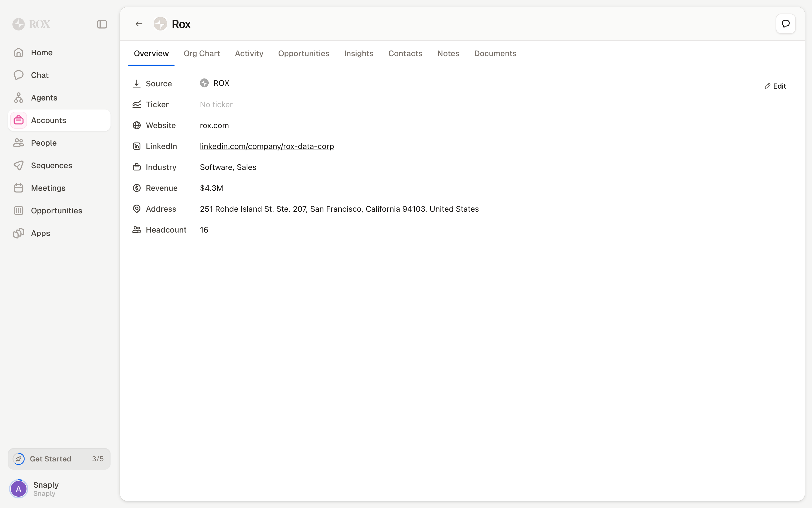Switch to the Insights tab
The width and height of the screenshot is (812, 508).
(359, 53)
